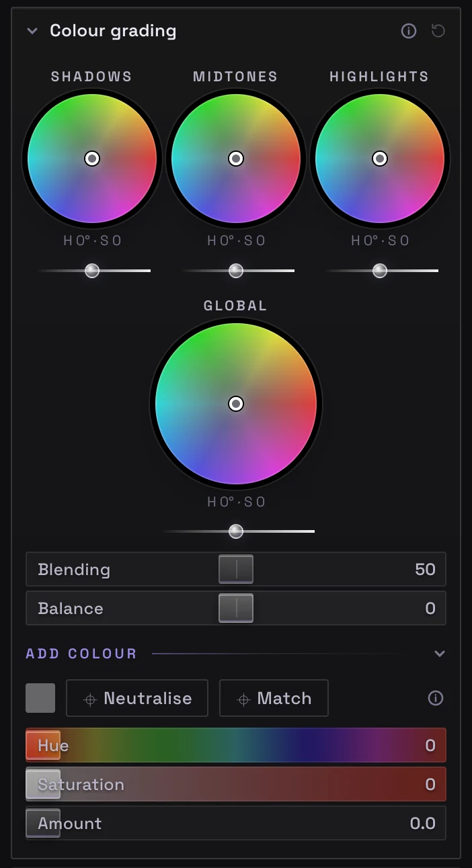This screenshot has width=472, height=868.
Task: Click the Highlights H0° S0 readout
Action: pyautogui.click(x=380, y=241)
